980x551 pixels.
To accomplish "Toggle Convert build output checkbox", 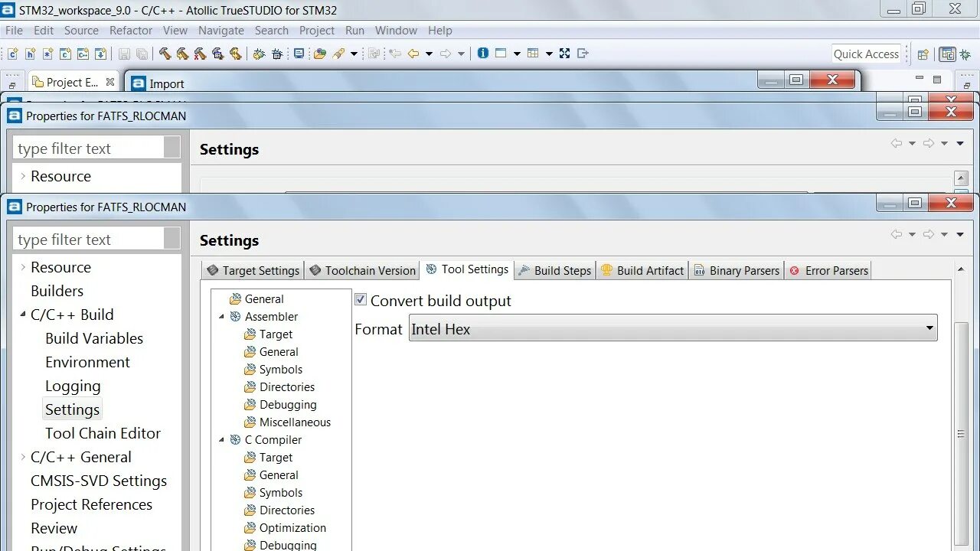I will (x=361, y=300).
